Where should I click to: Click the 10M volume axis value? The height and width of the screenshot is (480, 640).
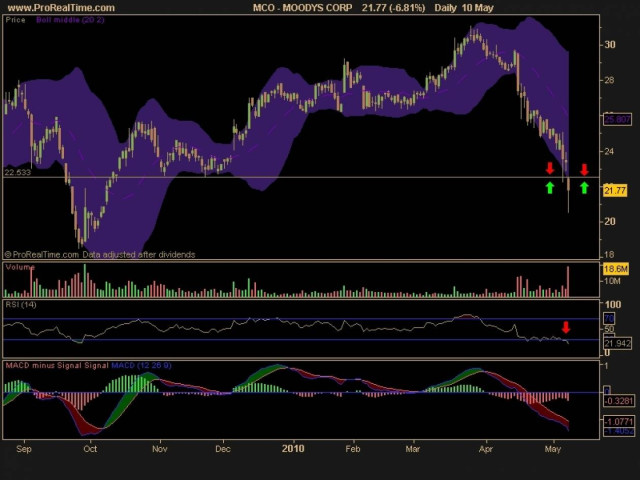[612, 281]
